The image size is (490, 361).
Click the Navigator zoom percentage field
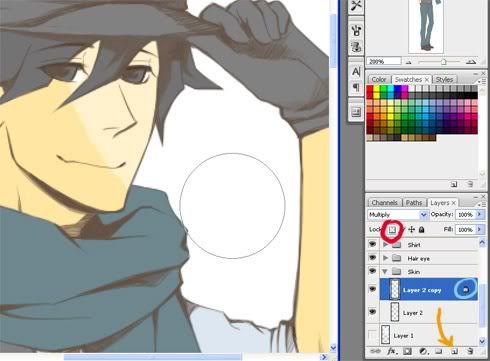point(384,62)
